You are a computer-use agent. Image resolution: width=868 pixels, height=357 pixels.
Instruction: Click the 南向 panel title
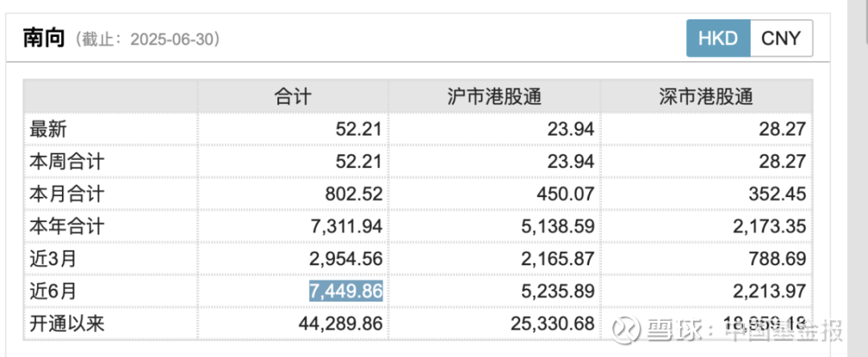pyautogui.click(x=44, y=39)
